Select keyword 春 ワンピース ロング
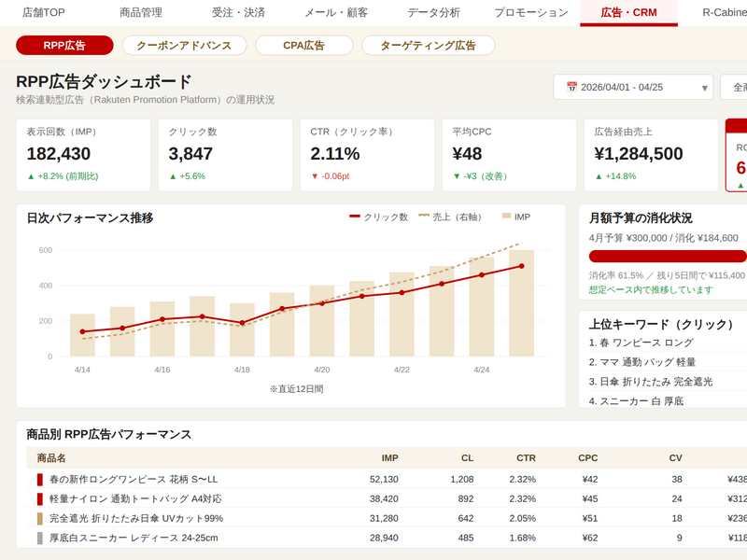 click(x=641, y=343)
